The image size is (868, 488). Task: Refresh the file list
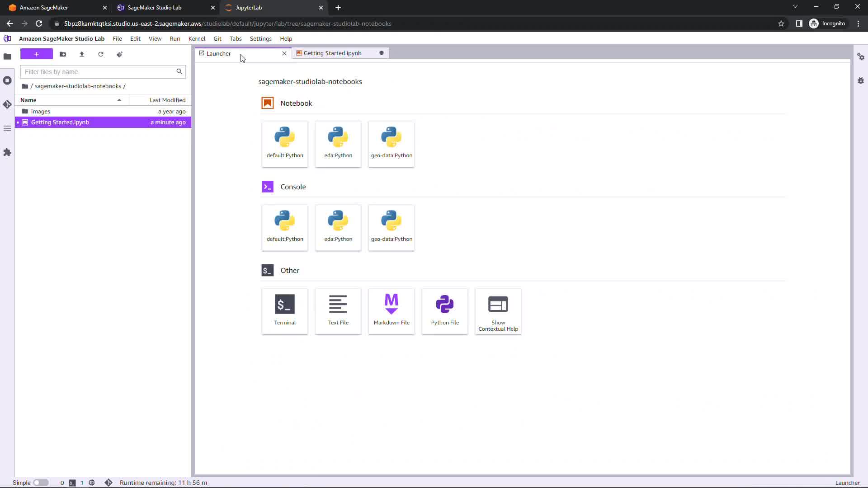[x=101, y=54]
